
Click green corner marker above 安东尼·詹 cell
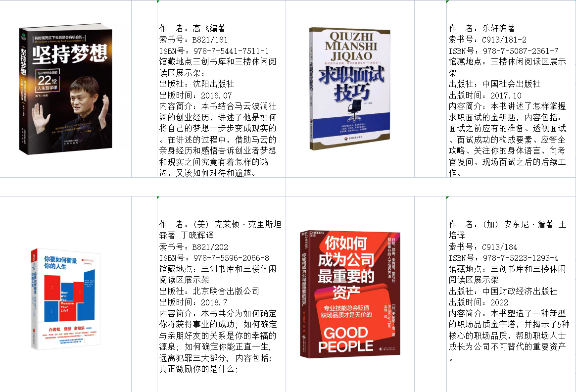pyautogui.click(x=448, y=197)
